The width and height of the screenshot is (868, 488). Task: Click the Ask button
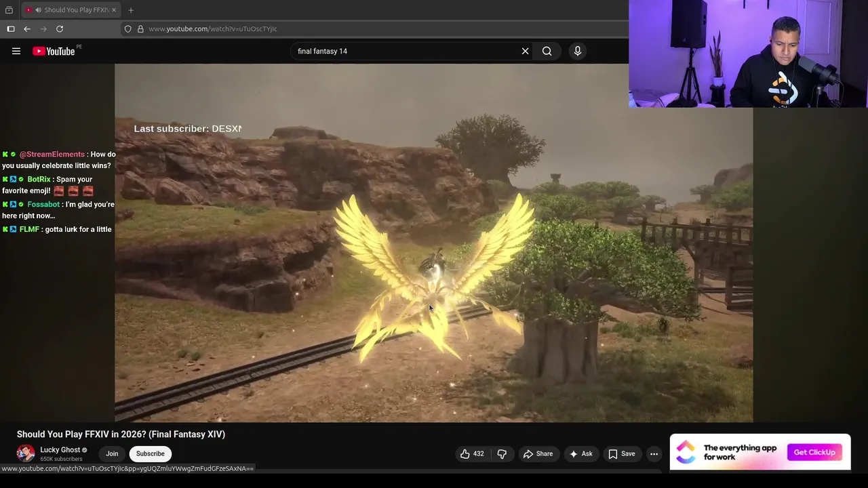pyautogui.click(x=581, y=454)
